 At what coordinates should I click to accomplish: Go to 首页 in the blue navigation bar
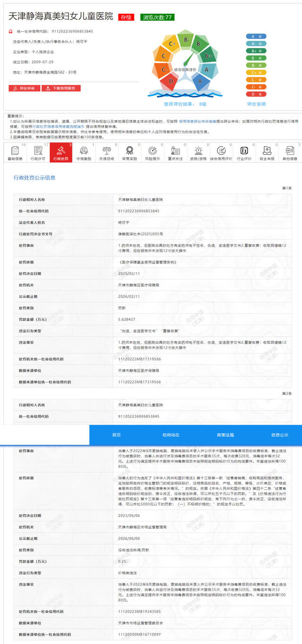(116, 435)
